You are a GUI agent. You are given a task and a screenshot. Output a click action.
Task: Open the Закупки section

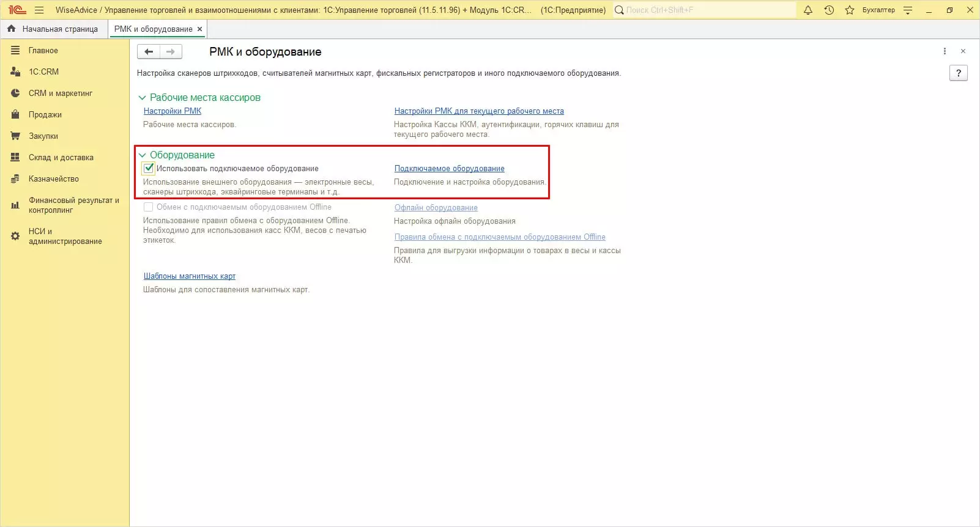(x=43, y=136)
